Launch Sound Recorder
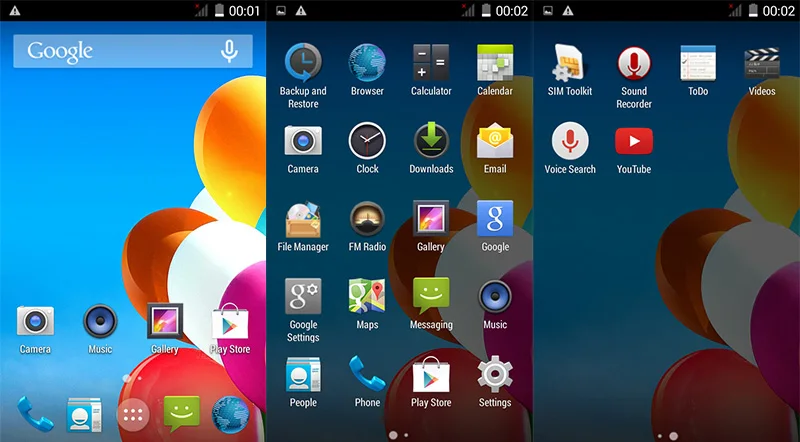This screenshot has width=800, height=442. pos(634,63)
